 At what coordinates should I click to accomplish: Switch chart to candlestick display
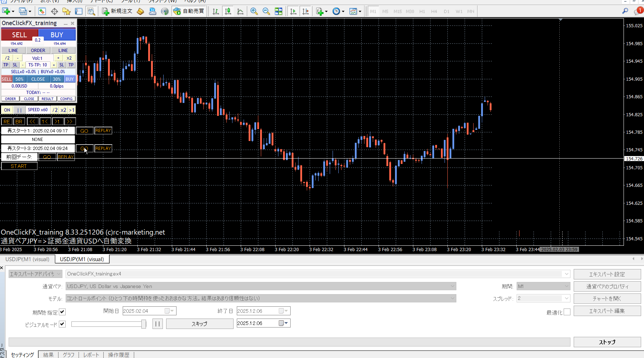[228, 11]
